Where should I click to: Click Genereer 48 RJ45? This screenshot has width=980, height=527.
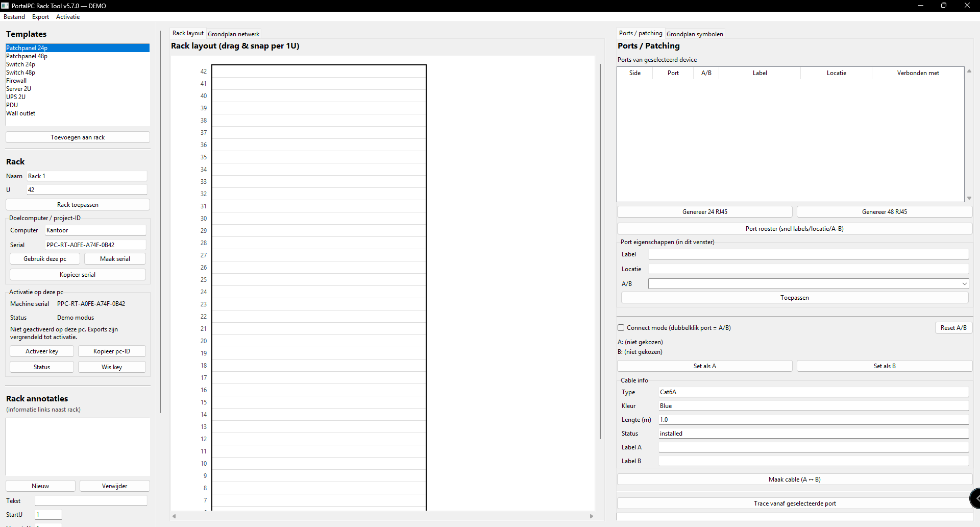885,211
